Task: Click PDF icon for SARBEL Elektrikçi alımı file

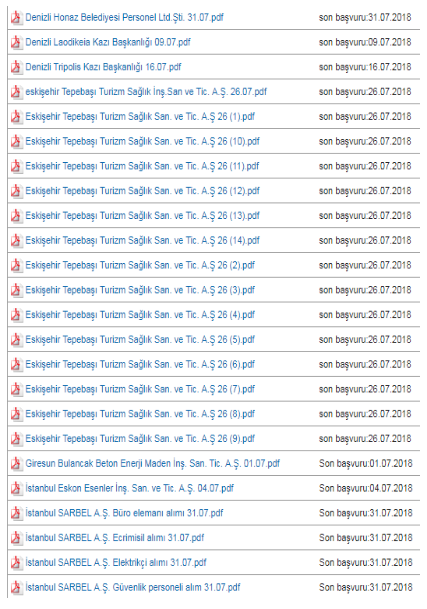Action: click(x=16, y=562)
